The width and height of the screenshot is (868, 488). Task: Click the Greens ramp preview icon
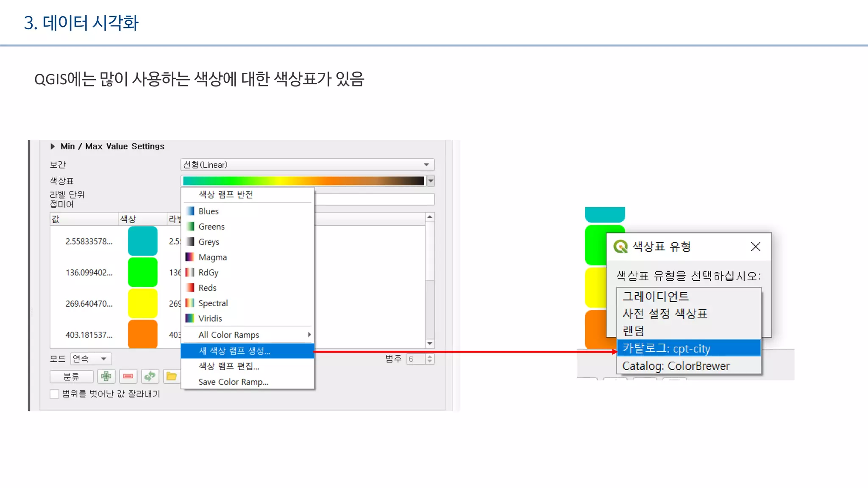(x=190, y=226)
